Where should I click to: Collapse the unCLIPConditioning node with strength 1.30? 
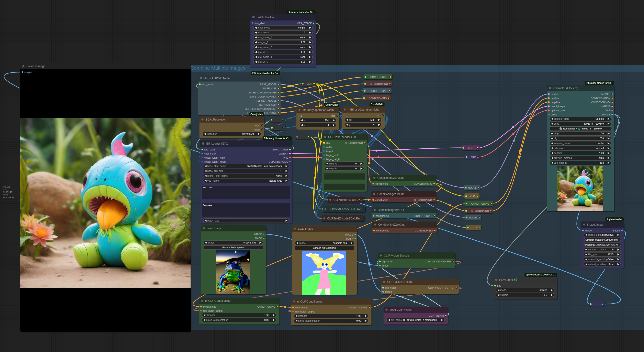(x=202, y=301)
